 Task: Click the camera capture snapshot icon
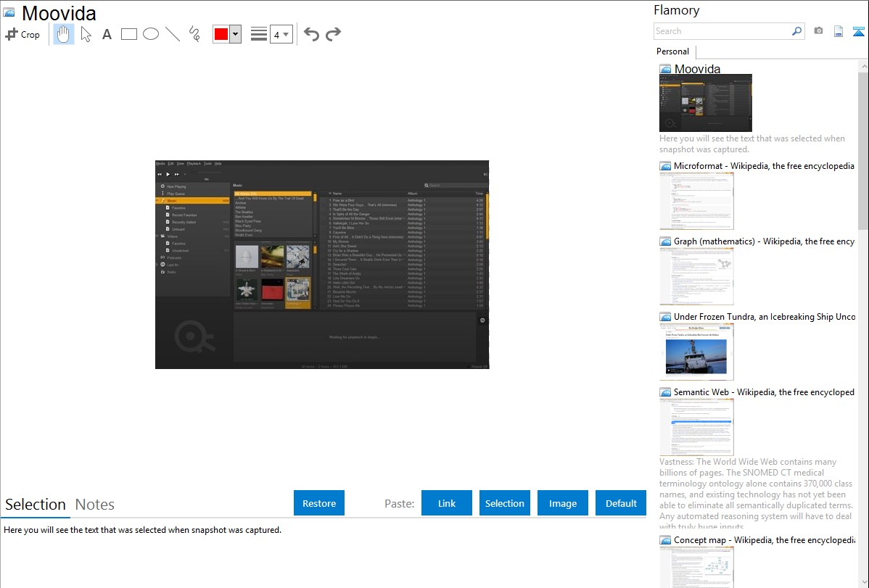[x=818, y=31]
